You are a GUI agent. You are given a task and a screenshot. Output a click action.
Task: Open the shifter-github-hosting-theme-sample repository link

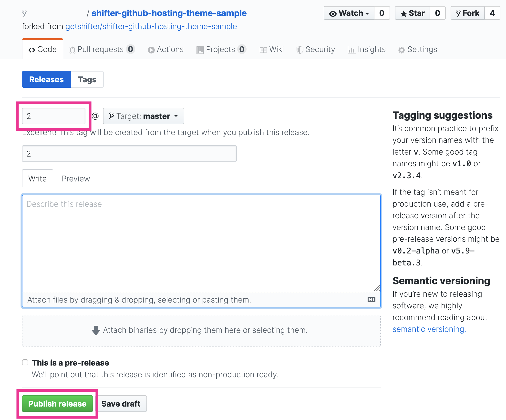(x=169, y=13)
